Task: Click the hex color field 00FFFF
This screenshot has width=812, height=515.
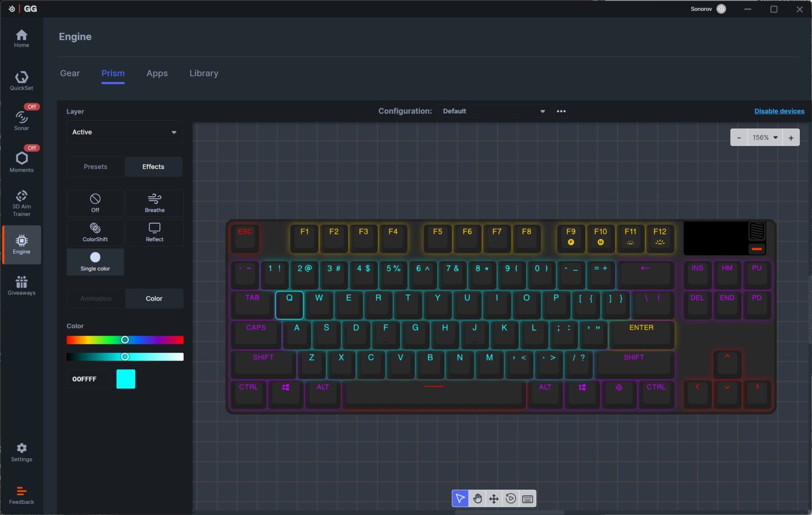Action: pyautogui.click(x=88, y=379)
